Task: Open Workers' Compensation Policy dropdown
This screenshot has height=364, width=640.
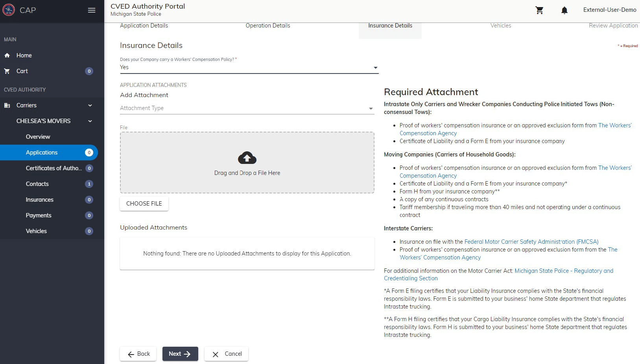Action: point(249,67)
